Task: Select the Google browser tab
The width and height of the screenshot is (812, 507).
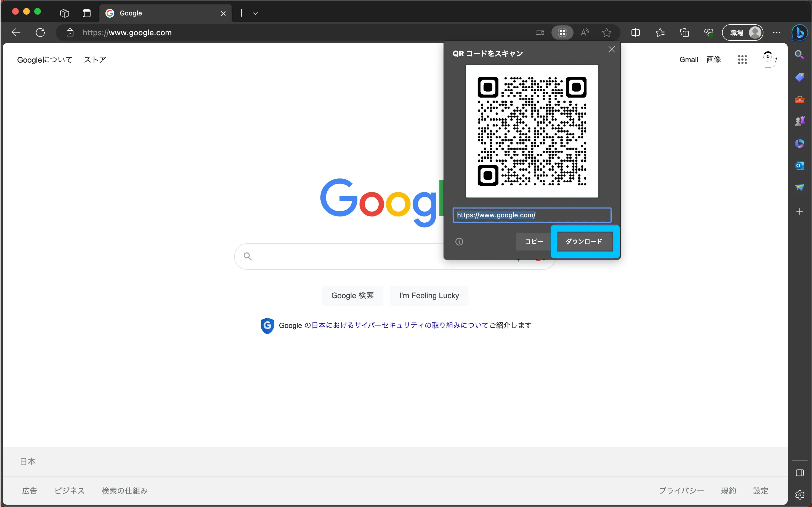Action: pos(165,13)
